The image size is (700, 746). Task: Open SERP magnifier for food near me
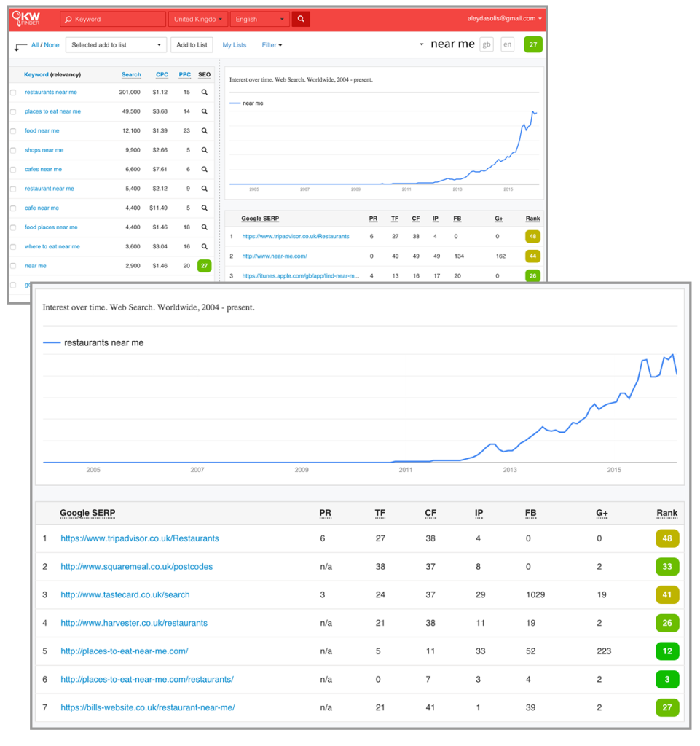205,131
